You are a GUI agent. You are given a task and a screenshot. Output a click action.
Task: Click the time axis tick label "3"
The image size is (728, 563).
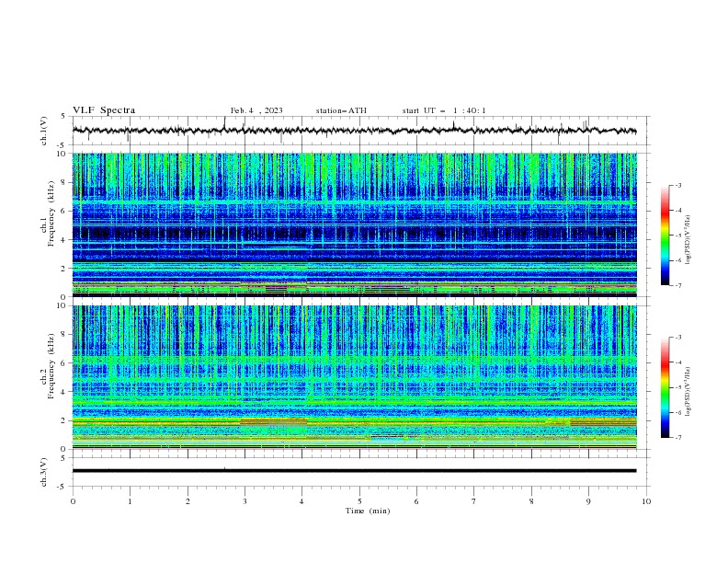(x=245, y=501)
